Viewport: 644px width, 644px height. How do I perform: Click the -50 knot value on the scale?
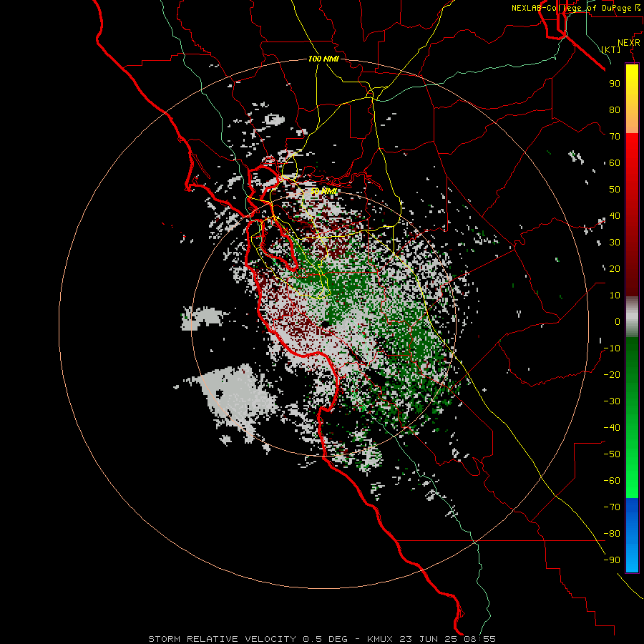pyautogui.click(x=612, y=454)
